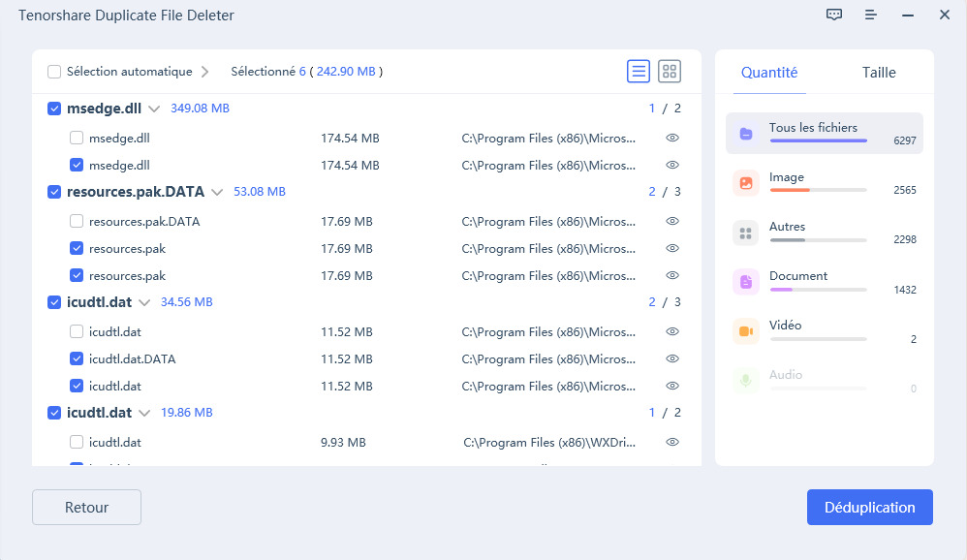The height and width of the screenshot is (560, 967).
Task: Switch to grid view layout
Action: (670, 72)
